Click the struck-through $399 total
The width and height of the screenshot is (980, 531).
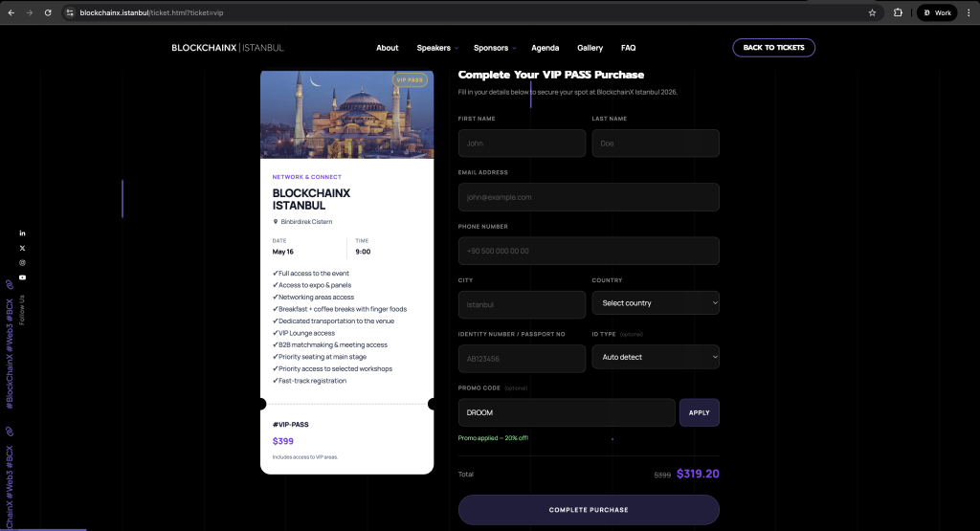pos(662,475)
